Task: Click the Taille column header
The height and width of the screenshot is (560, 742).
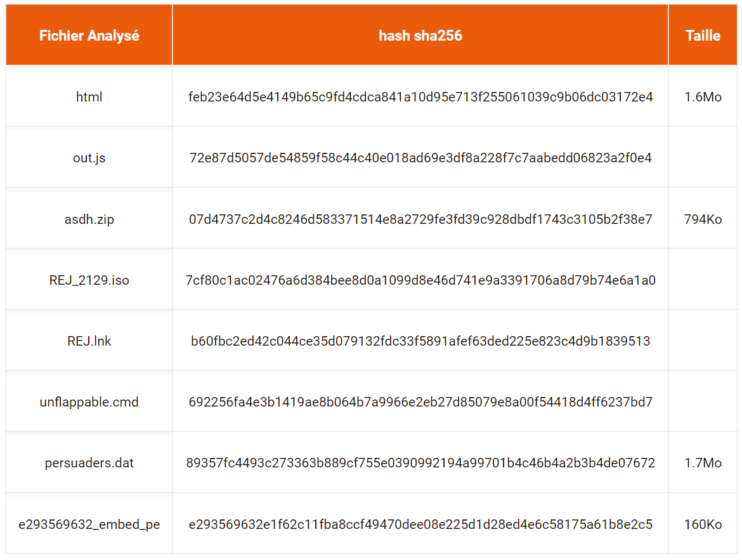Action: [703, 36]
